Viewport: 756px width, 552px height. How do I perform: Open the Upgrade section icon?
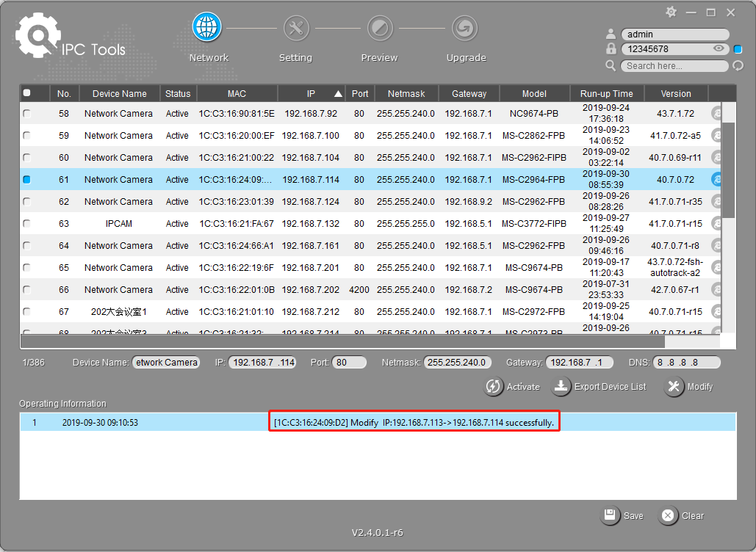pyautogui.click(x=465, y=28)
